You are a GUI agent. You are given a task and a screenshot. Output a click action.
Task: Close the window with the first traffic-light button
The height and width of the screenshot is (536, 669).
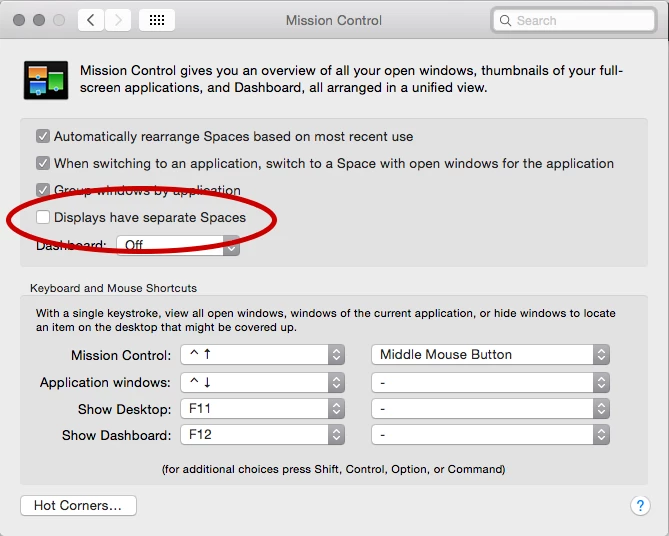[x=19, y=20]
